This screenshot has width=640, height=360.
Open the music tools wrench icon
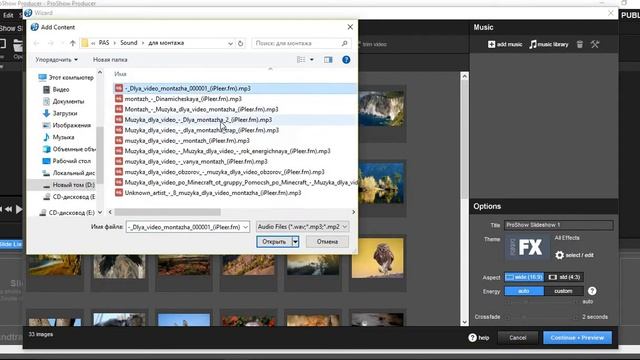595,44
